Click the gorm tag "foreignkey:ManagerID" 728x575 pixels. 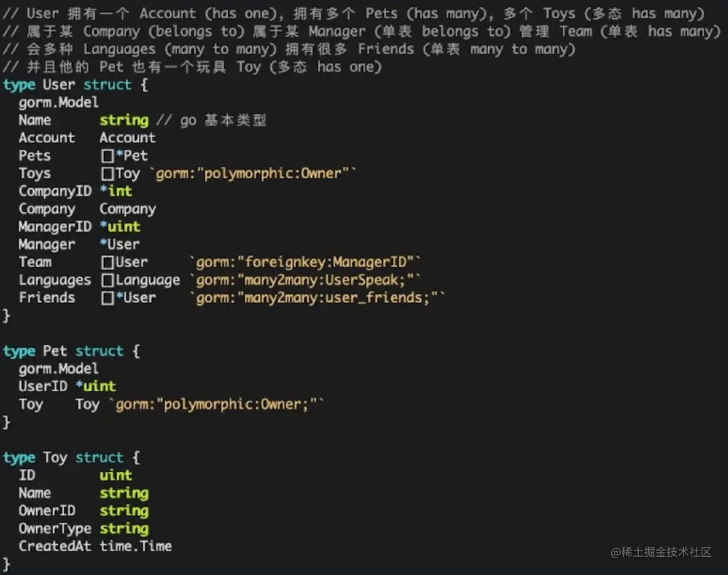tap(305, 262)
